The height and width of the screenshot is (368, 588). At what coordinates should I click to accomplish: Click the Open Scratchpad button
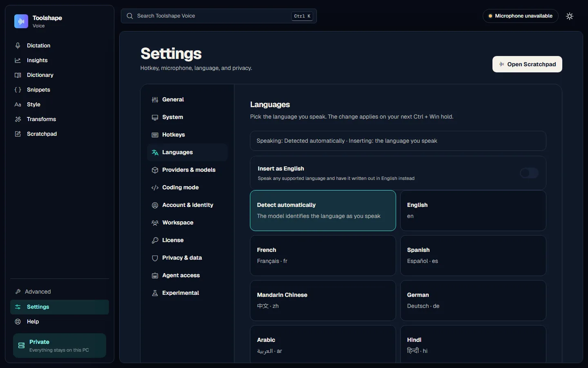527,64
